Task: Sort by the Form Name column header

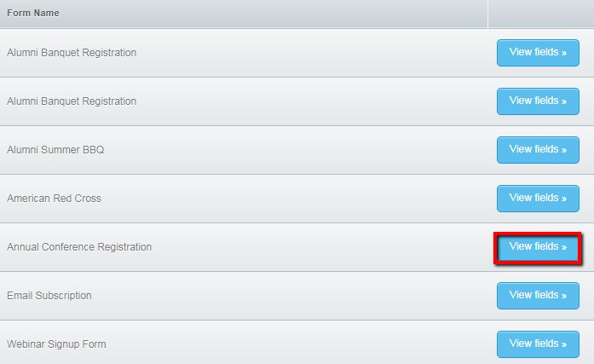Action: 33,14
